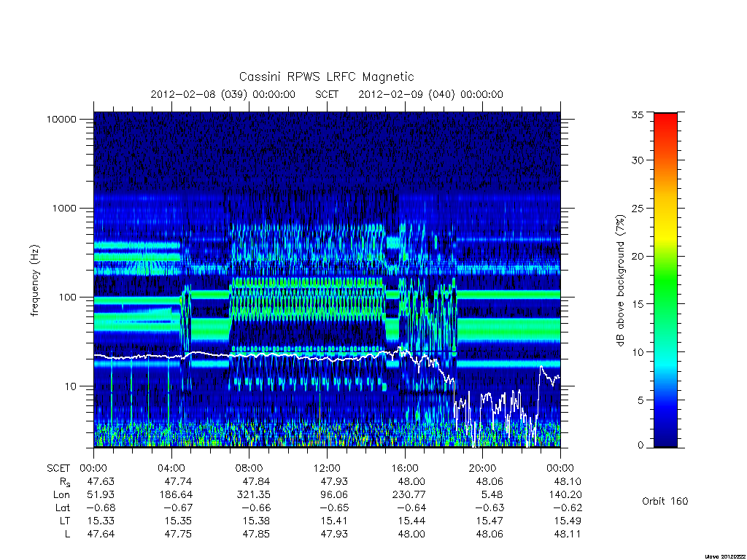747x560 pixels.
Task: Click the L value 48.11
Action: point(568,534)
